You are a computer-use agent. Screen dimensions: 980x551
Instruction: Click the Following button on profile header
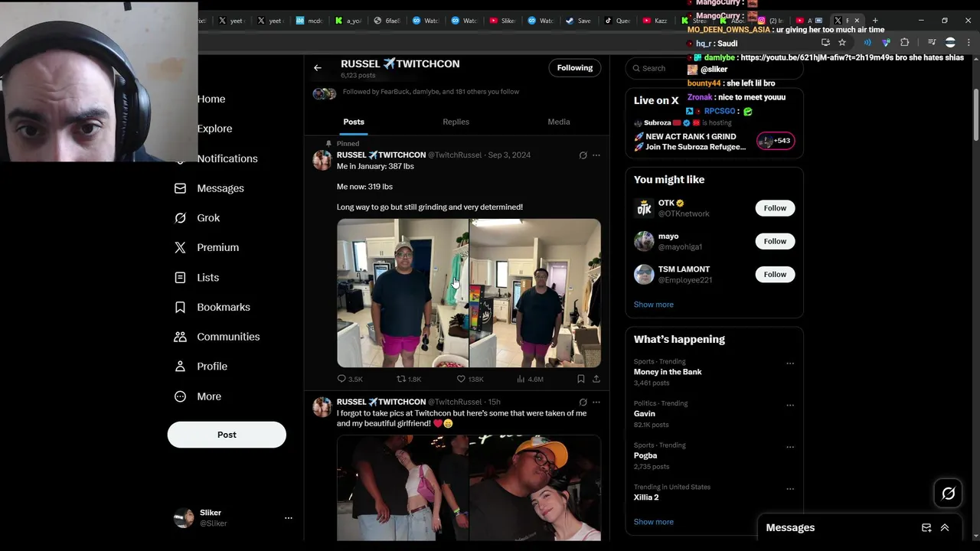click(x=575, y=68)
